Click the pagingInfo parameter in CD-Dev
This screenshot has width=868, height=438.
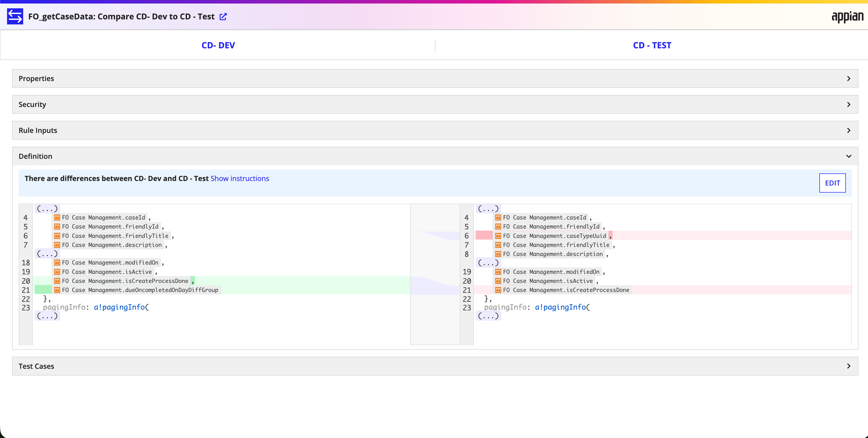point(64,307)
